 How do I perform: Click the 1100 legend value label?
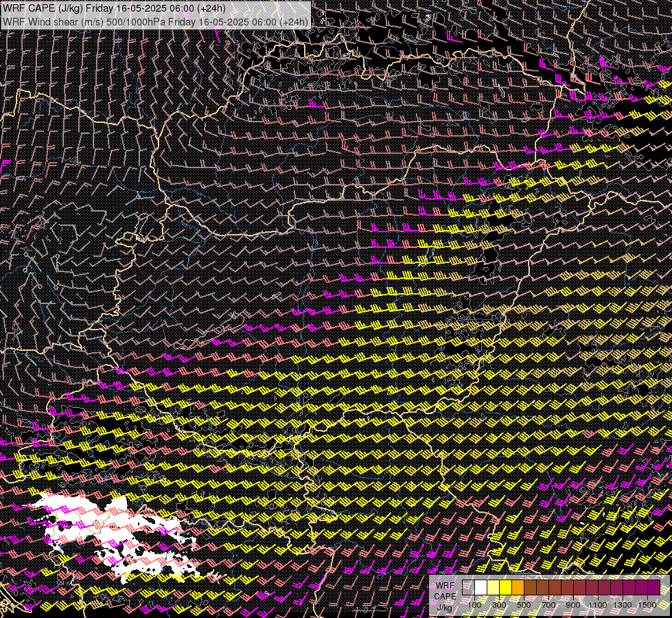(598, 605)
